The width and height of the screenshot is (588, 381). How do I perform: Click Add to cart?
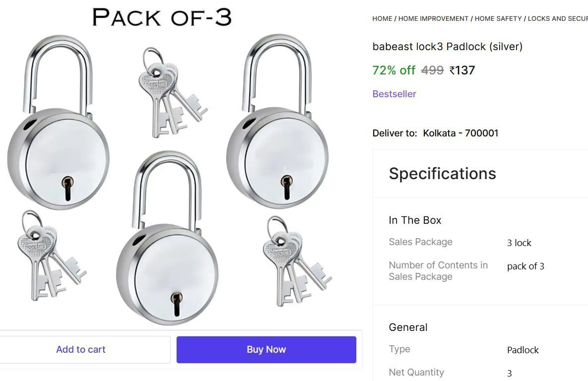click(x=80, y=349)
